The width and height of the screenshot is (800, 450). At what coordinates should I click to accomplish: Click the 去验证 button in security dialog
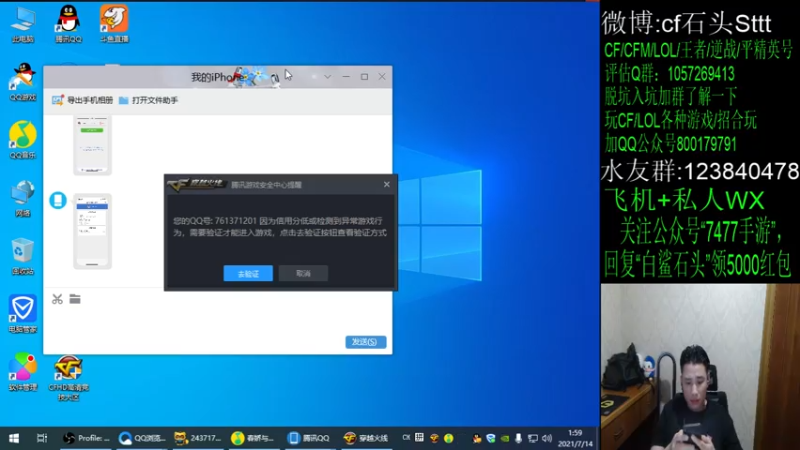pyautogui.click(x=248, y=273)
